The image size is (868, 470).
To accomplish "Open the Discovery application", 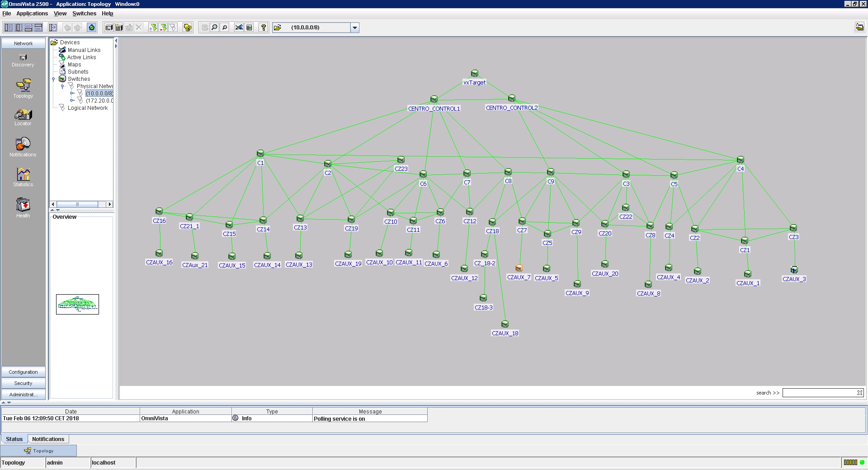I will [x=23, y=60].
